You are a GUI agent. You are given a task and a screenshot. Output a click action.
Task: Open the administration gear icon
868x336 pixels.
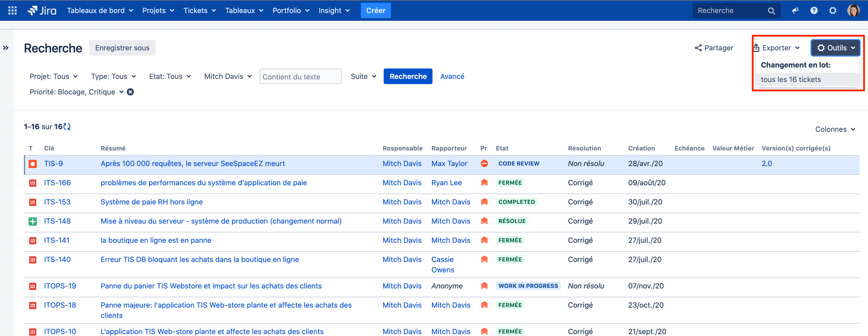(x=832, y=10)
